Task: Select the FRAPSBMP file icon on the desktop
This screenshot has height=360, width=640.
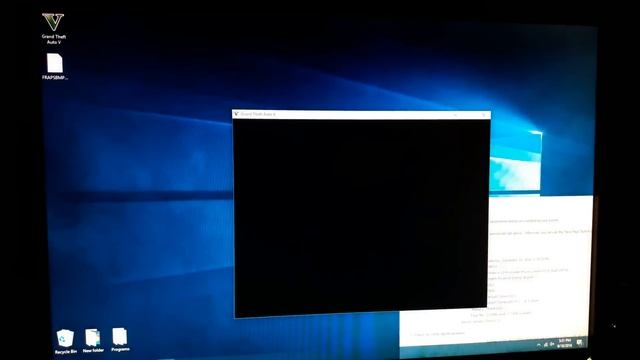Action: (x=55, y=67)
